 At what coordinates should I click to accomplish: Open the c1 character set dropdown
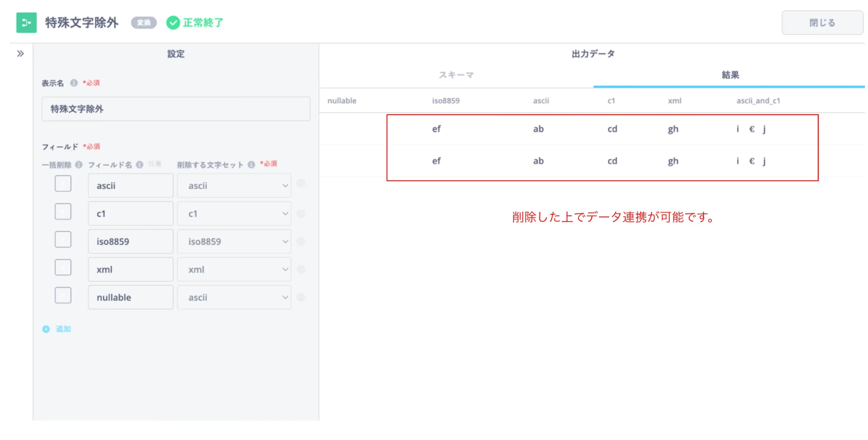click(234, 213)
